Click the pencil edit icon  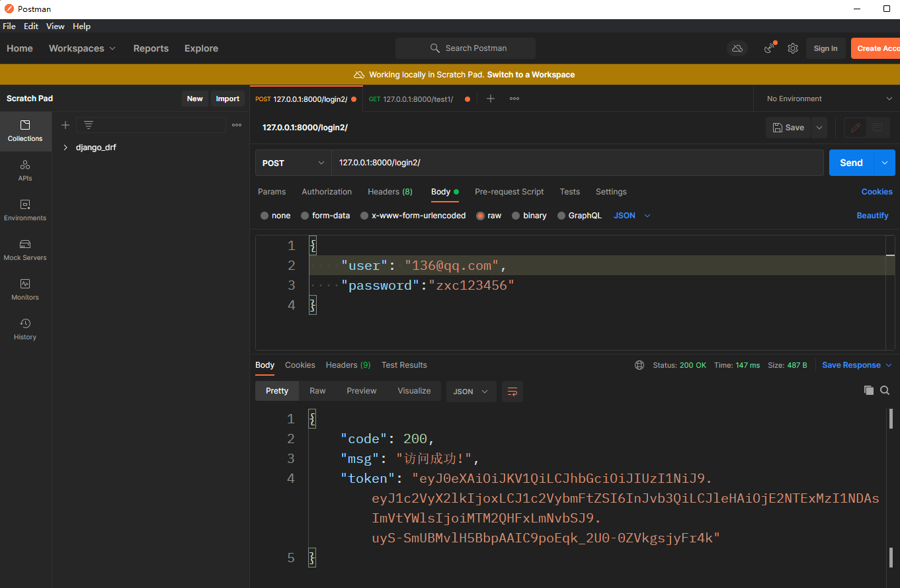click(x=856, y=128)
